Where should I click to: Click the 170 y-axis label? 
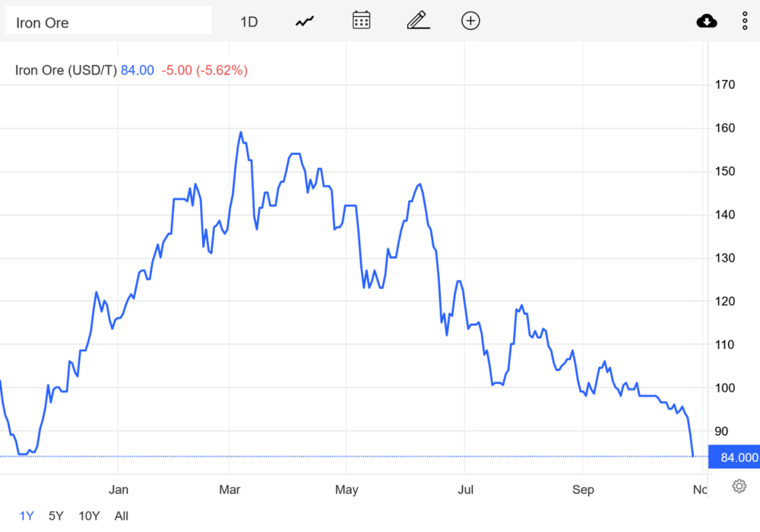[x=724, y=85]
